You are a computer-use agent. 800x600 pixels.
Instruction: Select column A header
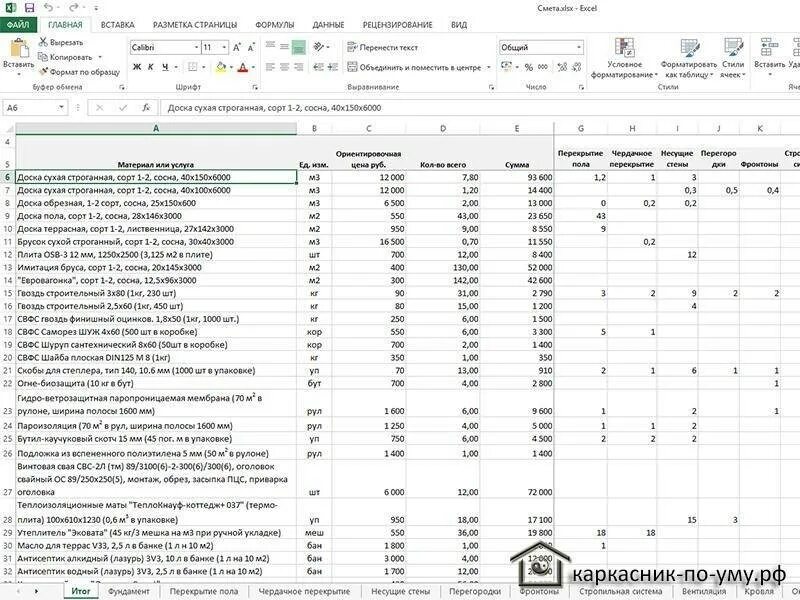[x=156, y=129]
